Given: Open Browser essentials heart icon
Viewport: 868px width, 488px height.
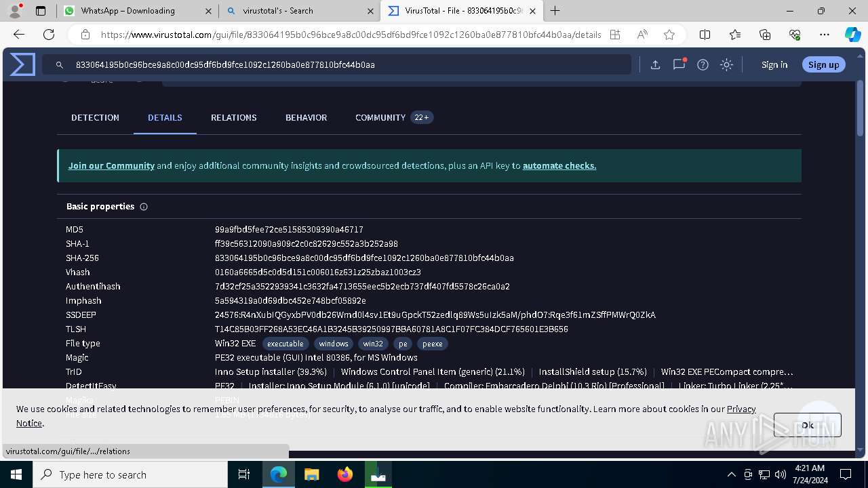Looking at the screenshot, I should click(795, 35).
